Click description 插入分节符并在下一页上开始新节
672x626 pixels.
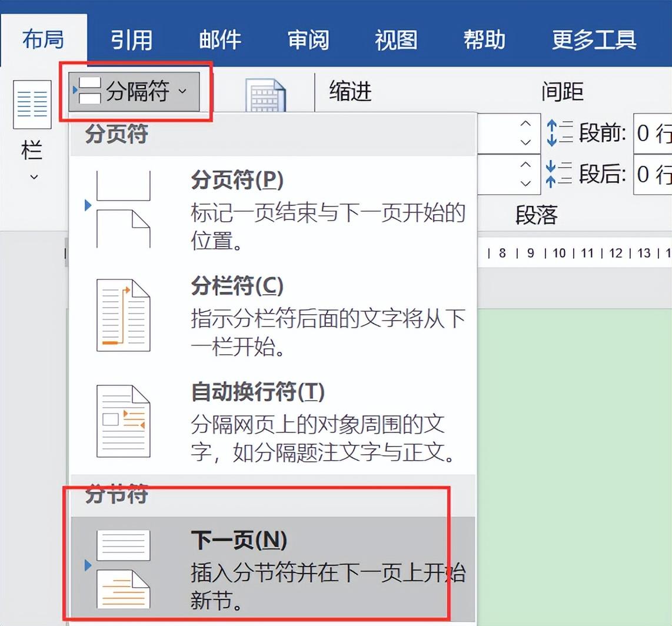tap(328, 586)
